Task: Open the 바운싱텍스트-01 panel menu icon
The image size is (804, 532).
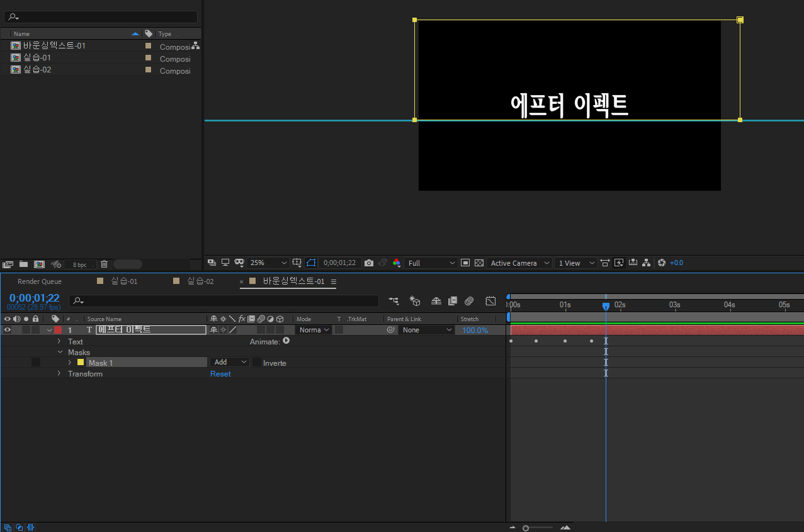Action: 334,281
